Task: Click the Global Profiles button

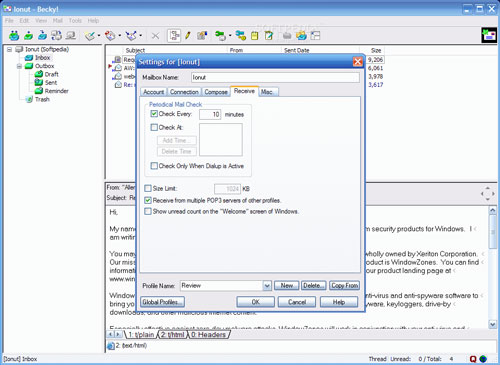Action: coord(162,302)
